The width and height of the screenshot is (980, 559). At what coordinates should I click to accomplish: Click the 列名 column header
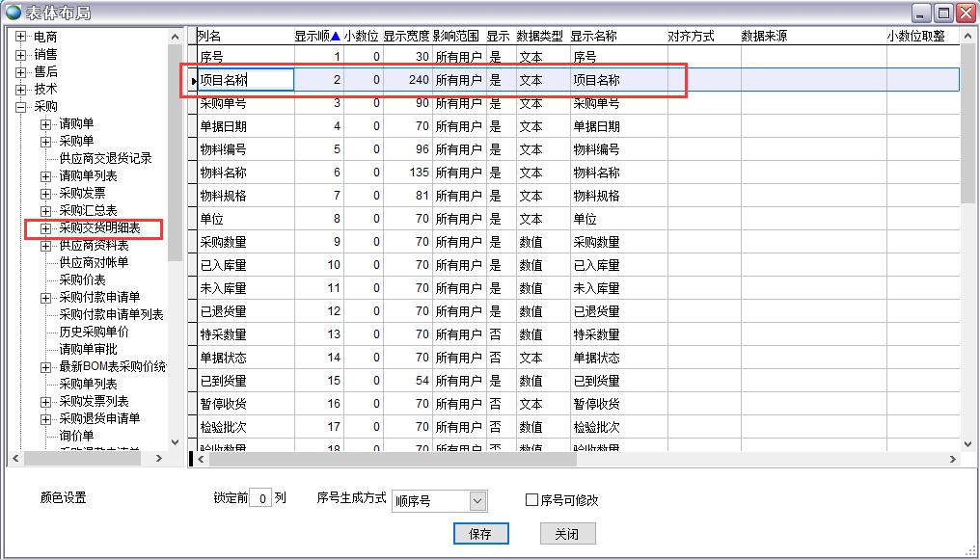pyautogui.click(x=210, y=36)
